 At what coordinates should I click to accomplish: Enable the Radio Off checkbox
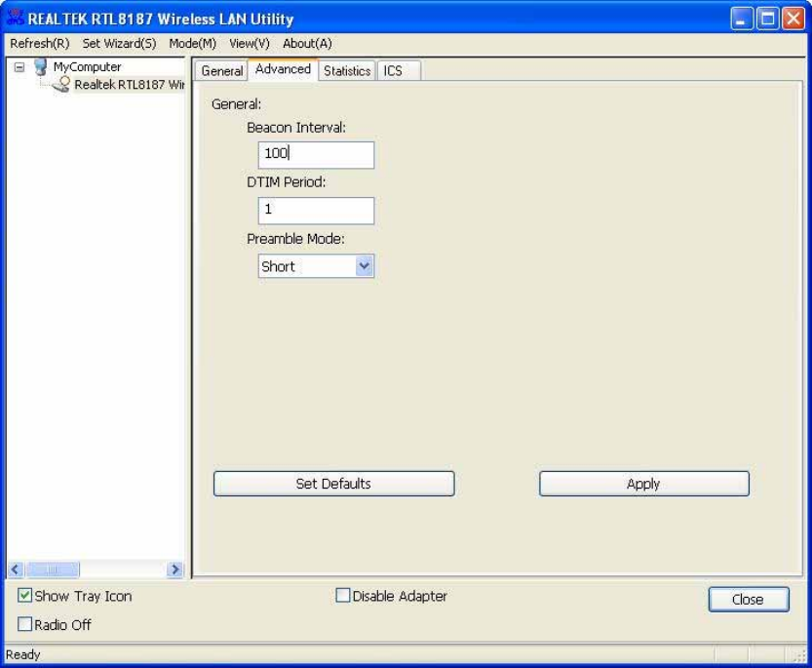[x=24, y=624]
